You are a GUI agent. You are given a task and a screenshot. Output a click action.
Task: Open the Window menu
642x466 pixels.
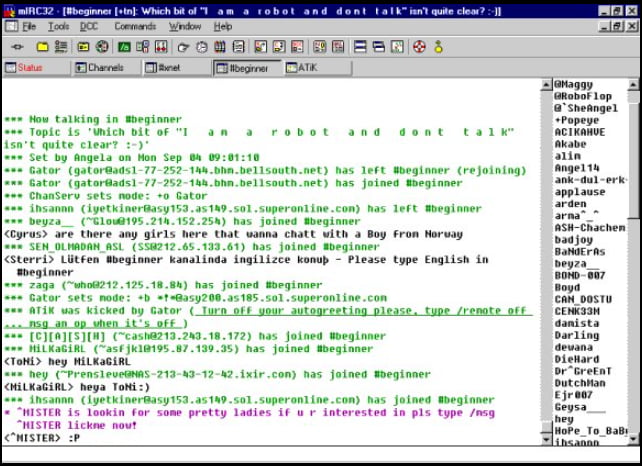point(184,26)
